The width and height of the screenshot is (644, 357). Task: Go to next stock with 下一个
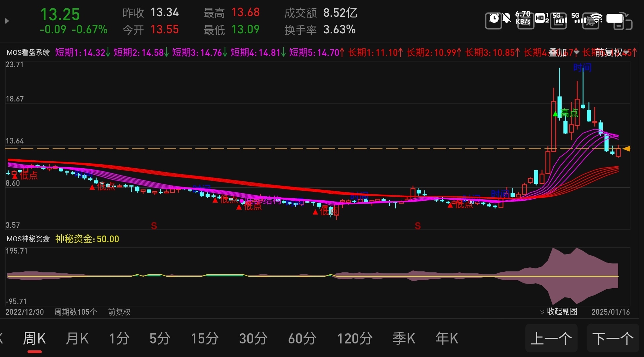tap(613, 338)
